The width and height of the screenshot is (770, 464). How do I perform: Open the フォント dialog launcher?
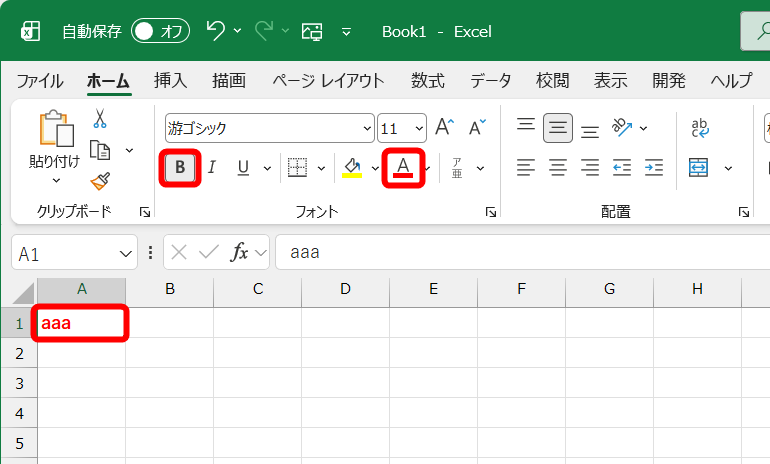(x=491, y=212)
